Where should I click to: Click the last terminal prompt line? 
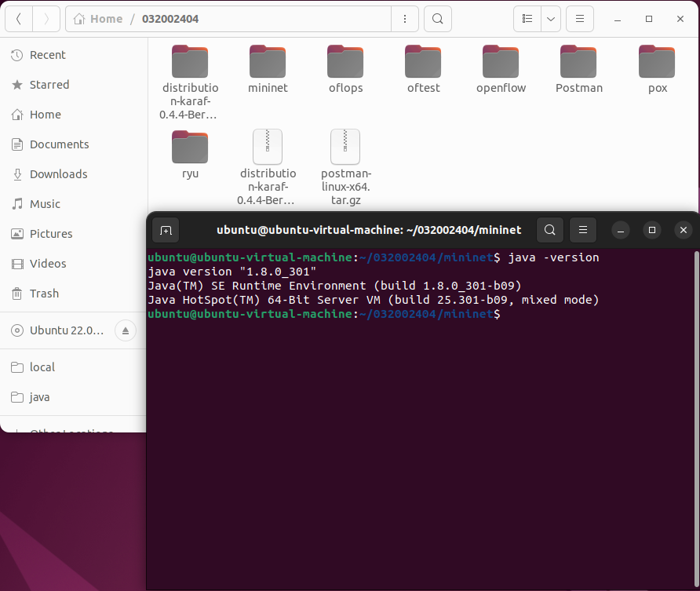point(324,314)
